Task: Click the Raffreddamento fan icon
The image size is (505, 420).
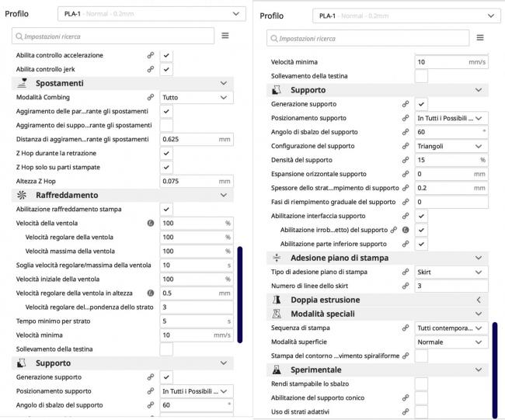Action: coord(22,195)
